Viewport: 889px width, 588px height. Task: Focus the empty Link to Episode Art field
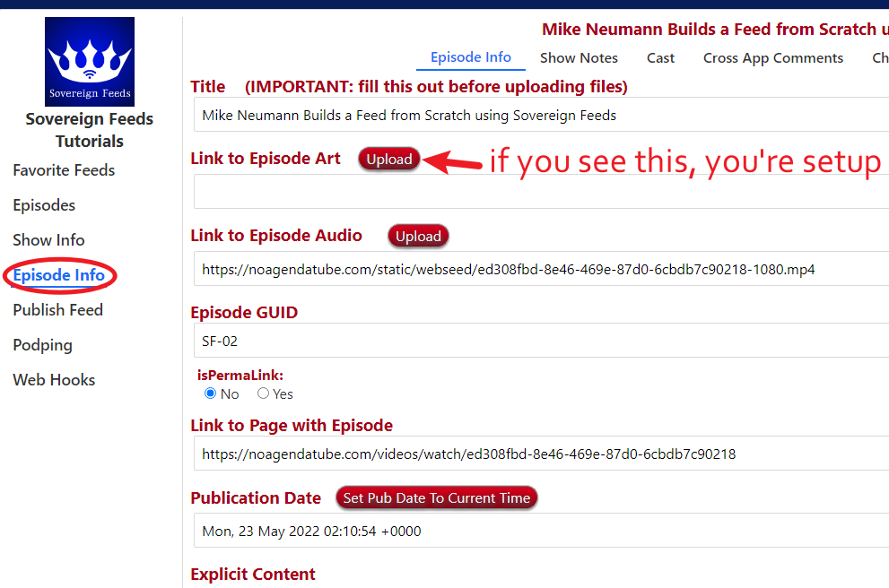542,192
